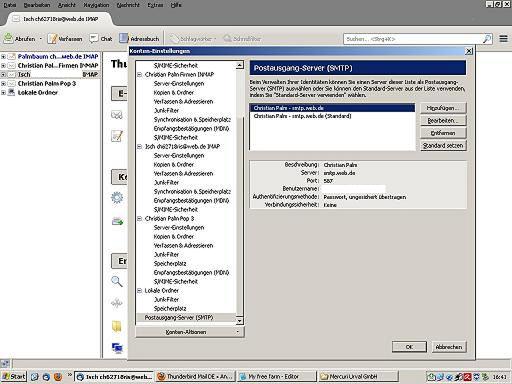This screenshot has width=512, height=384.
Task: Click the Palmbaum account envelope icon
Action: tap(12, 57)
